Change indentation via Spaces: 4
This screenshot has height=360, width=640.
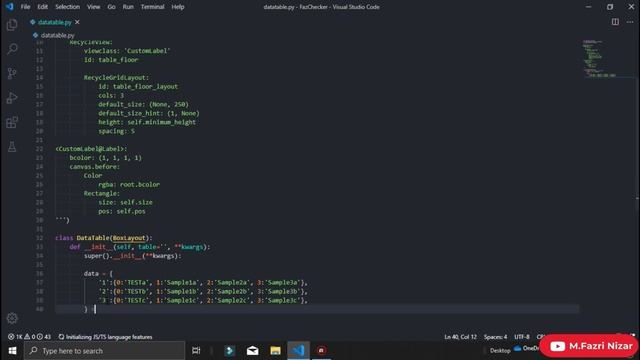tap(495, 337)
